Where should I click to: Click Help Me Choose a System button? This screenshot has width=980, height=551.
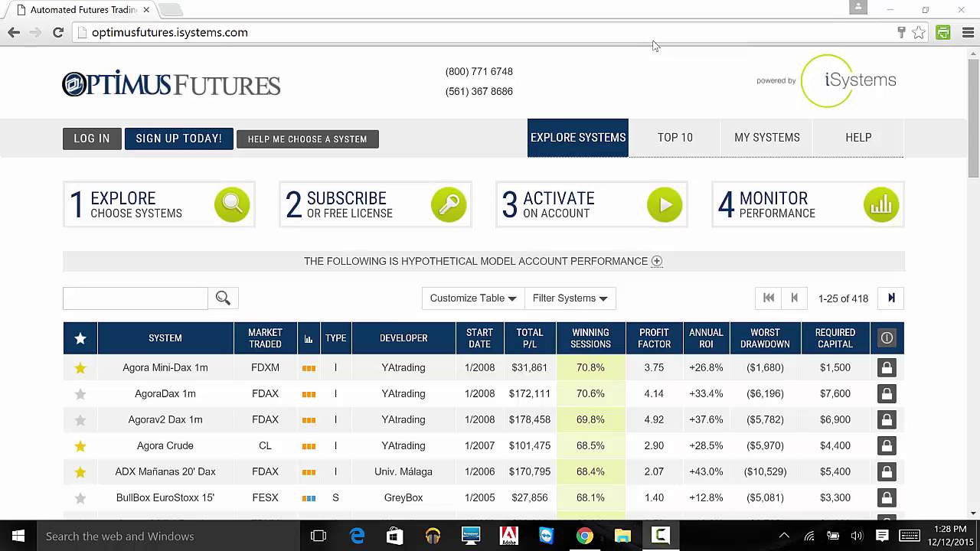click(307, 139)
